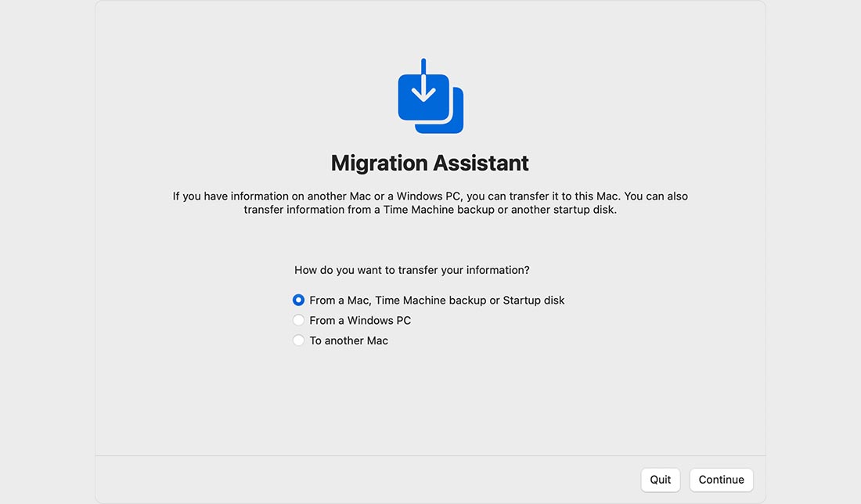Click the separator line above the Quit button
This screenshot has height=504, width=861.
click(430, 454)
